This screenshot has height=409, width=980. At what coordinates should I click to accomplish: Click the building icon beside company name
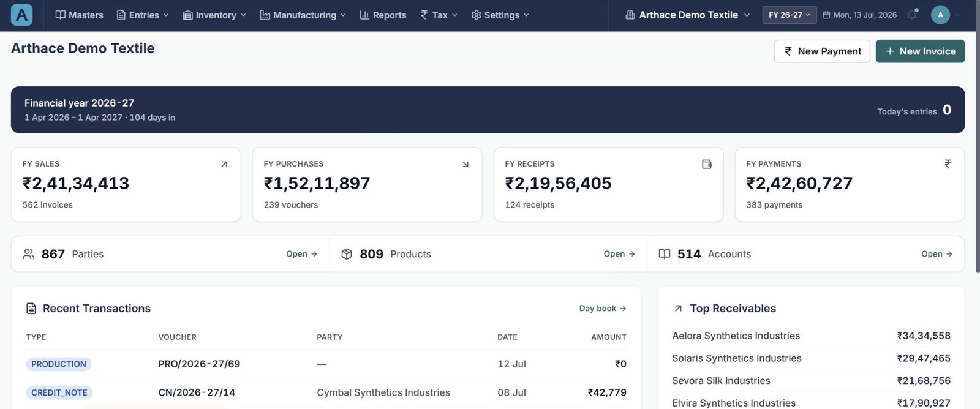[x=630, y=15]
